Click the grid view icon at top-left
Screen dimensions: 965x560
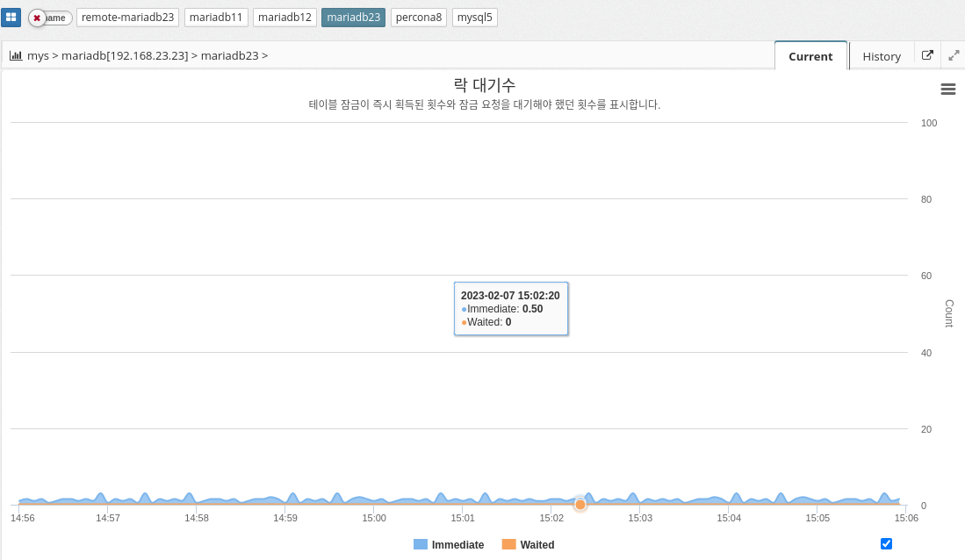[11, 18]
